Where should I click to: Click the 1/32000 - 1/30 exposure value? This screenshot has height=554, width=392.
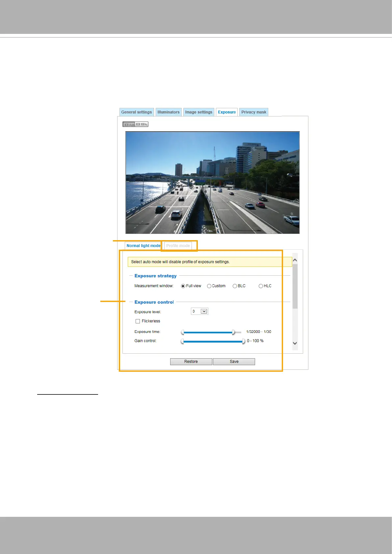(259, 332)
